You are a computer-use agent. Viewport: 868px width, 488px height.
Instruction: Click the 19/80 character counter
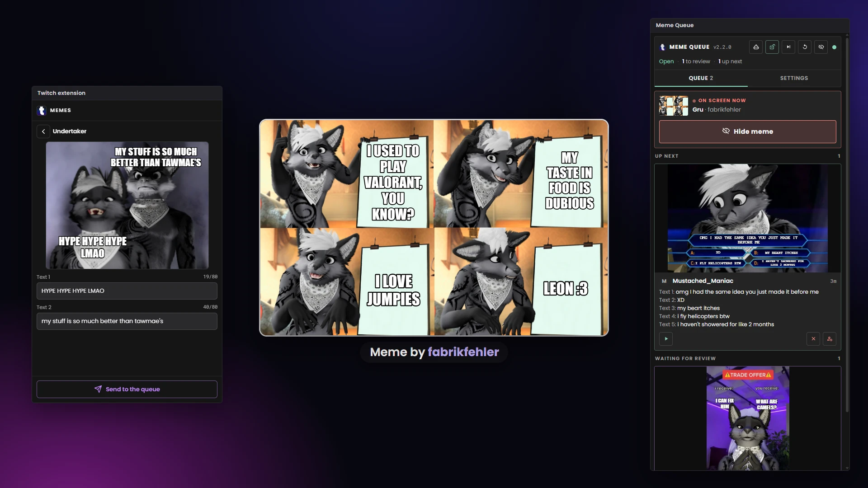pyautogui.click(x=210, y=277)
